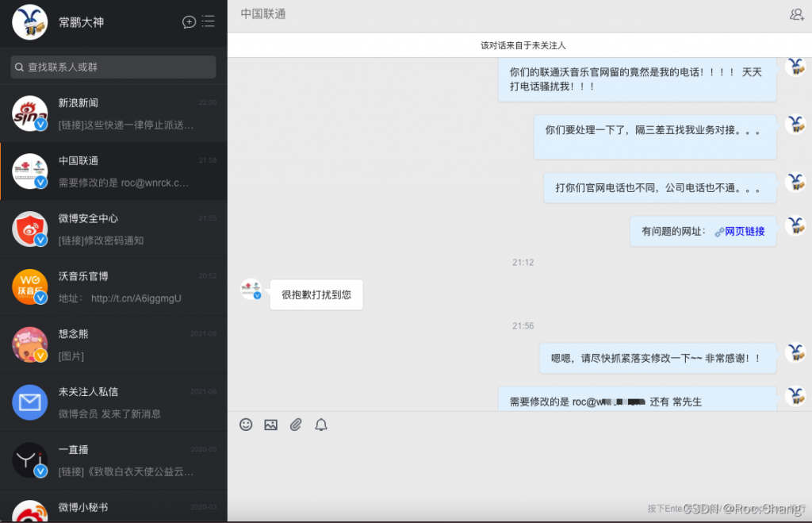
Task: Click the 你们要处理一下了 message bubble
Action: 654,137
